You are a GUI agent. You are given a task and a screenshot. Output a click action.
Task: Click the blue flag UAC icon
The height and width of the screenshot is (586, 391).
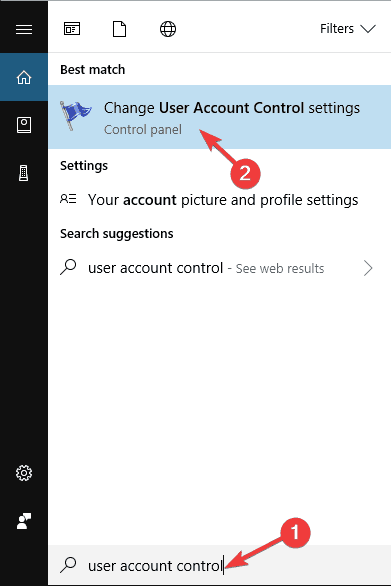pos(75,115)
